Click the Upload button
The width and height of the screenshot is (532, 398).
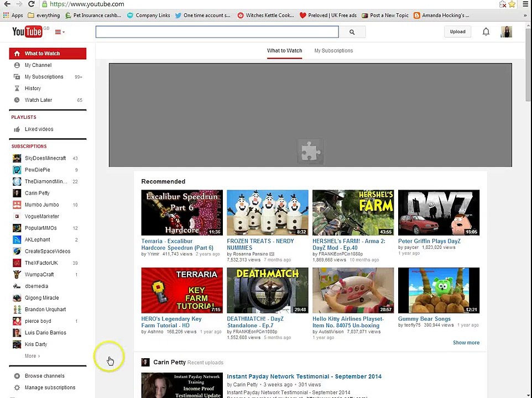click(458, 32)
